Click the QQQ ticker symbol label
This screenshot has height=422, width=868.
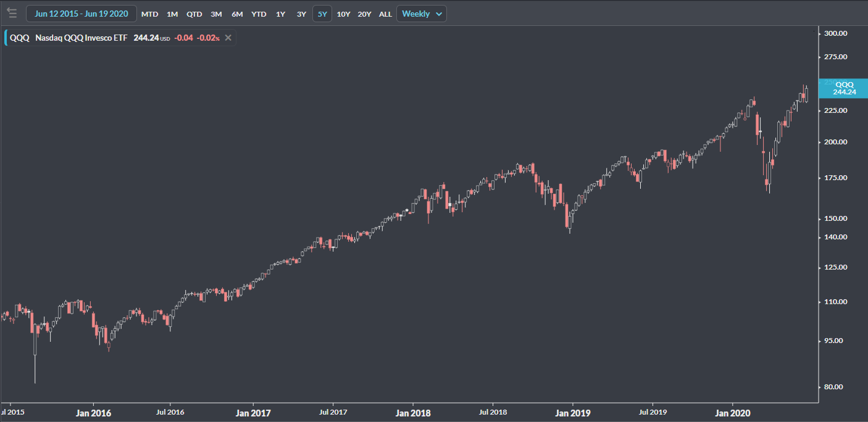[x=19, y=38]
